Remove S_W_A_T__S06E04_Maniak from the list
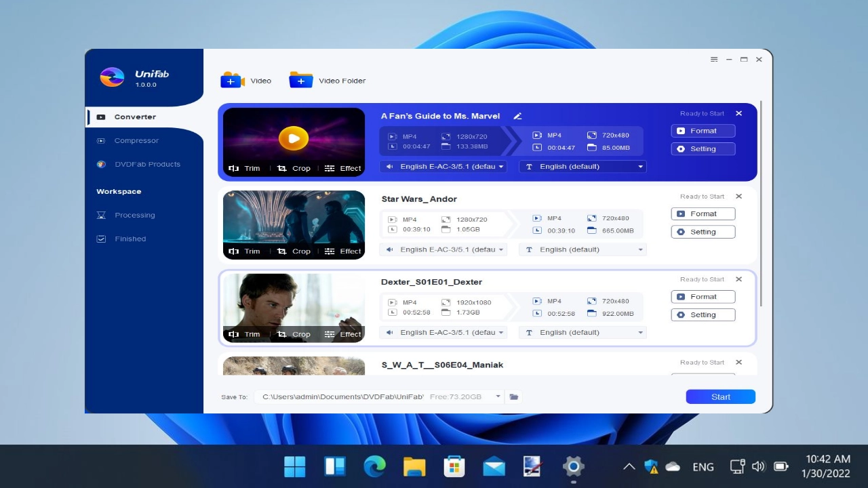 (x=739, y=362)
